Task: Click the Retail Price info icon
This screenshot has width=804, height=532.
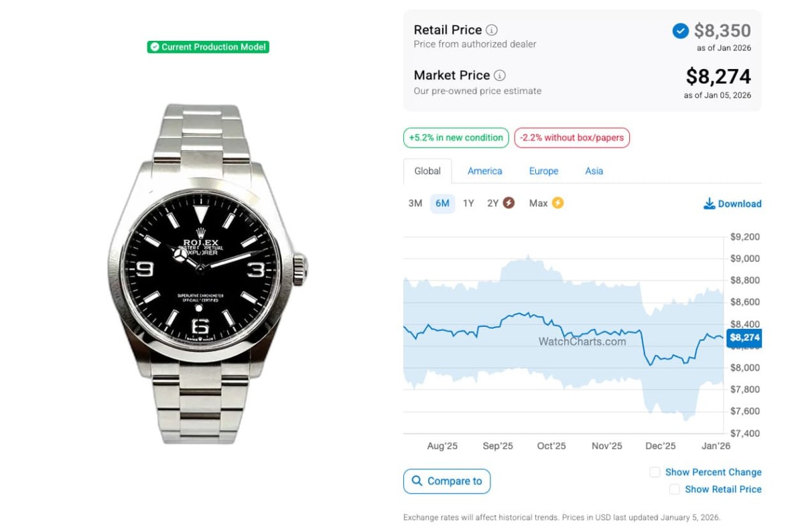Action: [492, 30]
